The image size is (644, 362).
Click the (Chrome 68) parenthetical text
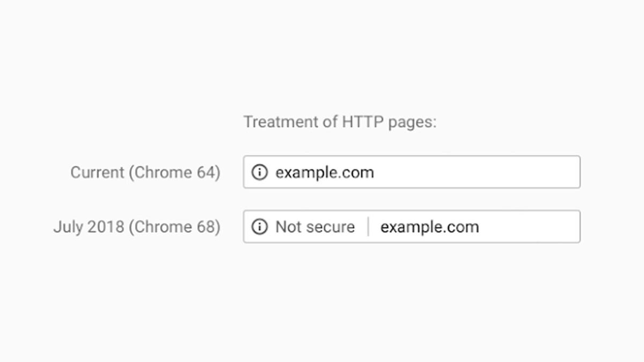click(x=174, y=227)
